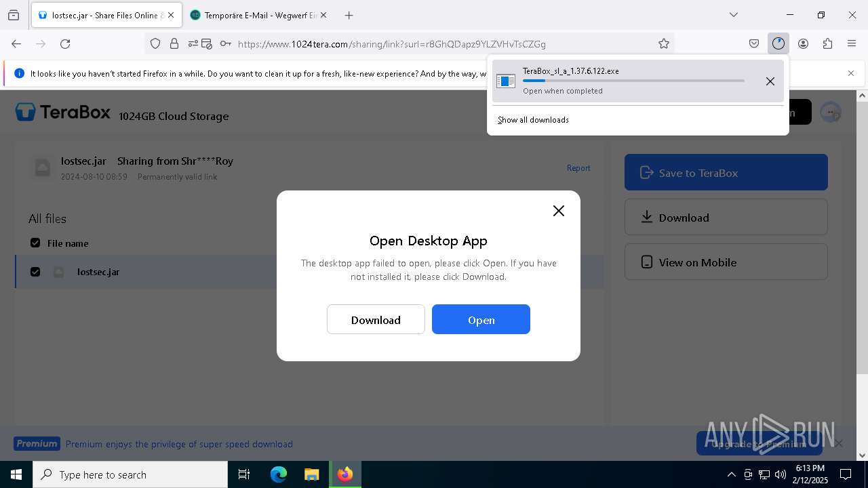The height and width of the screenshot is (488, 868).
Task: Click the page Download button
Action: [726, 217]
